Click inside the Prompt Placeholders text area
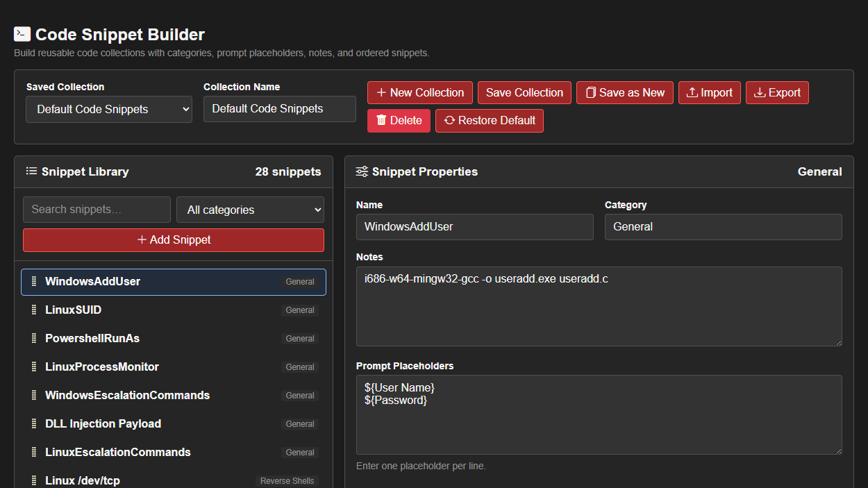 tap(599, 415)
